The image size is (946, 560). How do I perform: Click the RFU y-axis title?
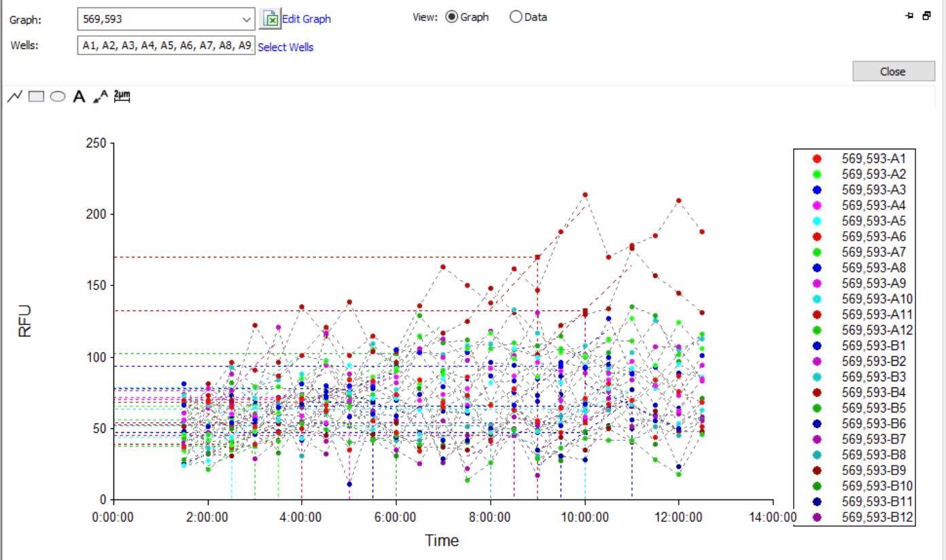(x=25, y=321)
